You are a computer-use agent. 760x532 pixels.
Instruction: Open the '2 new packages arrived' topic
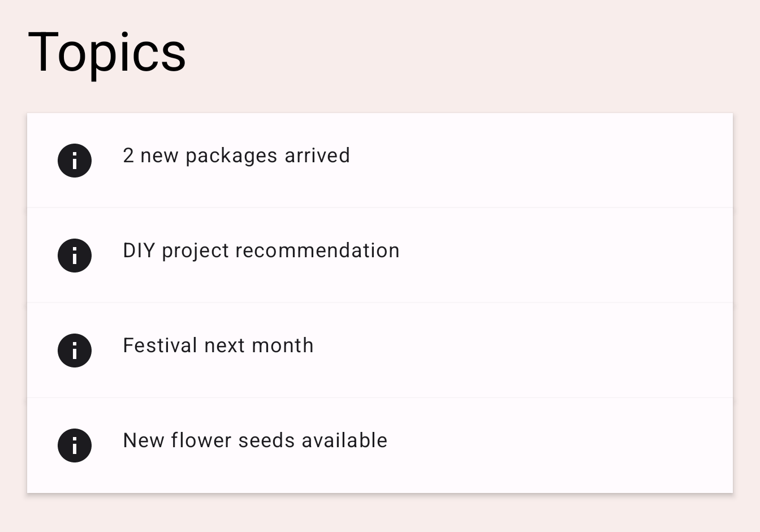tap(236, 155)
